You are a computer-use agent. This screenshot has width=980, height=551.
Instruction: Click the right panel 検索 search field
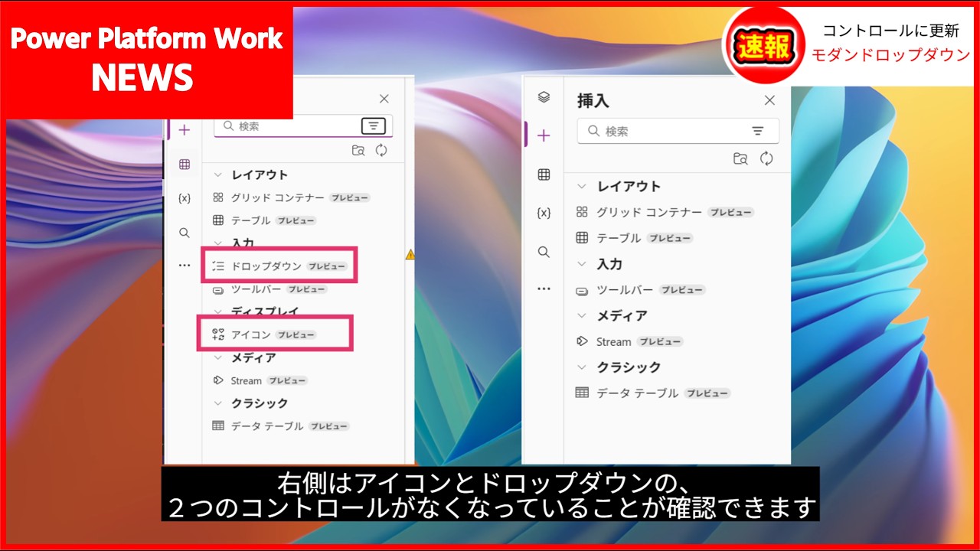678,131
